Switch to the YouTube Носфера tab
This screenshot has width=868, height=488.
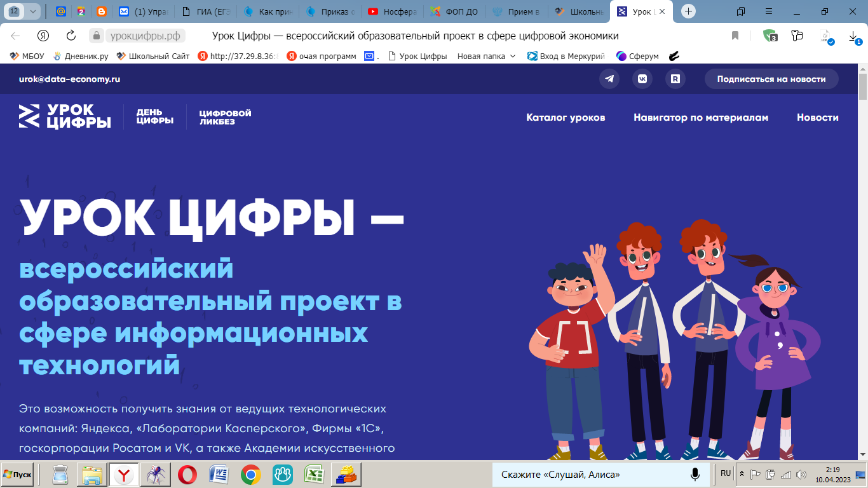(x=391, y=11)
